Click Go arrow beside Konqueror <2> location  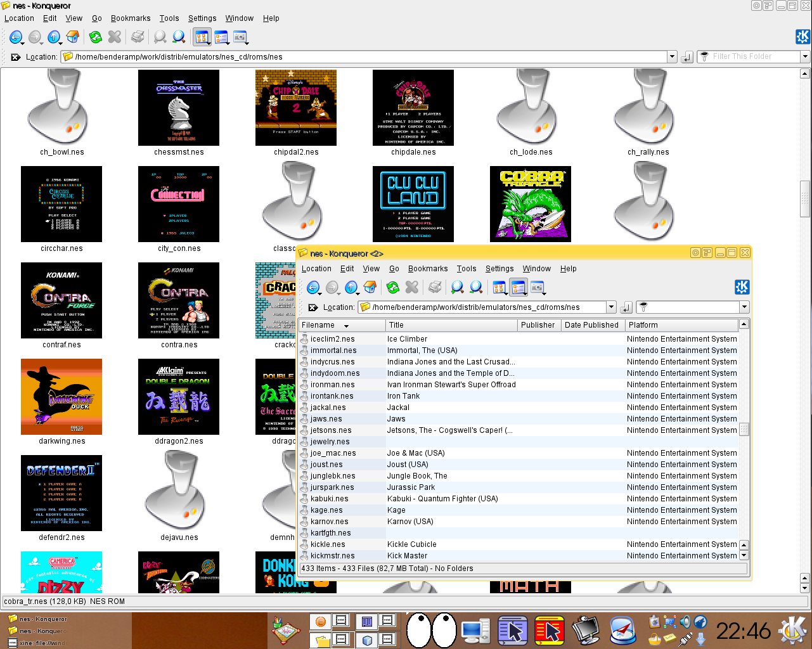click(626, 307)
